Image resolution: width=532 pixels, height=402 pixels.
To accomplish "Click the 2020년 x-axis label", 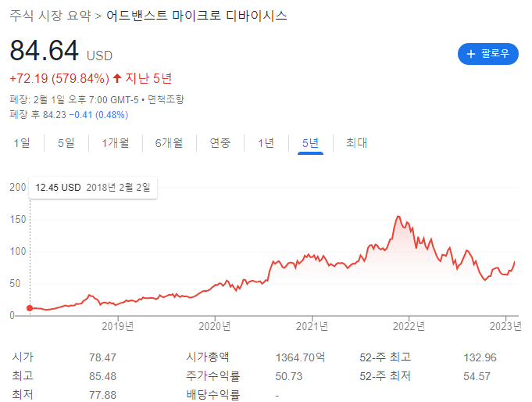I will click(x=215, y=326).
